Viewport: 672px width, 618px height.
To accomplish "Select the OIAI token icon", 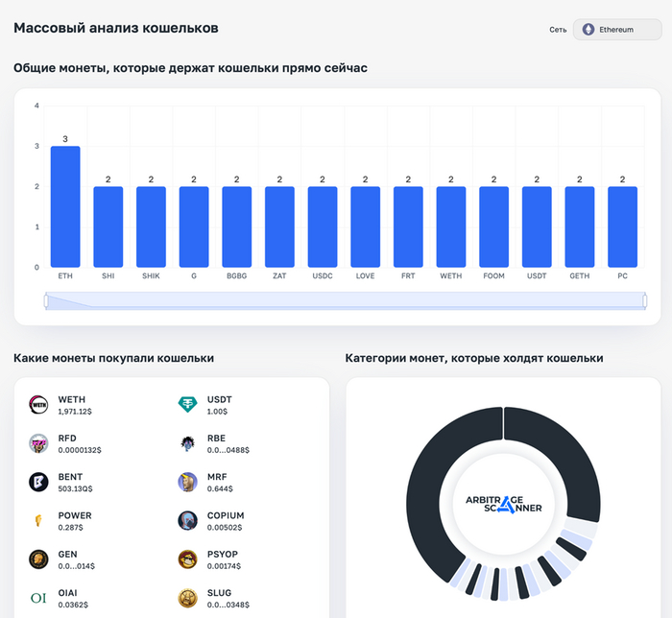I will [38, 598].
